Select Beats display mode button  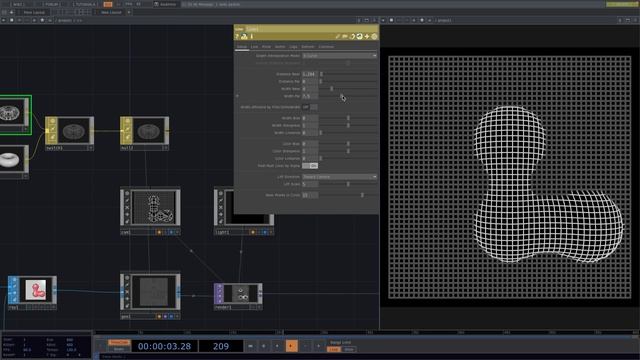[x=119, y=349]
